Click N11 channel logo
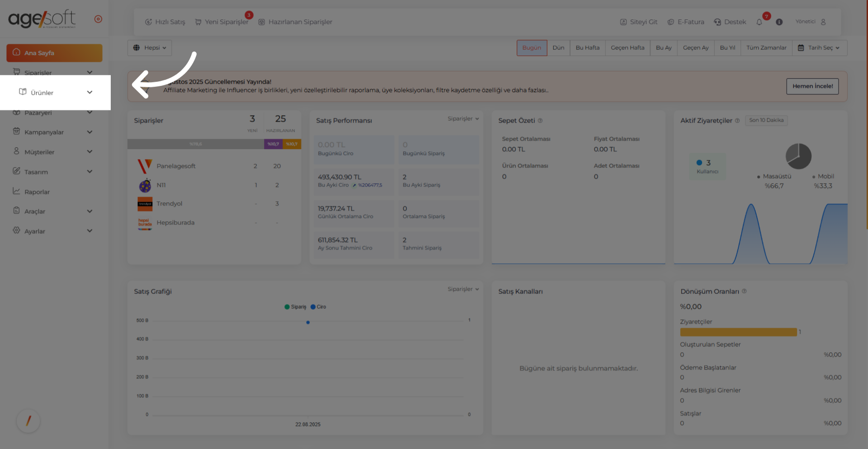Image resolution: width=868 pixels, height=449 pixels. pyautogui.click(x=145, y=185)
